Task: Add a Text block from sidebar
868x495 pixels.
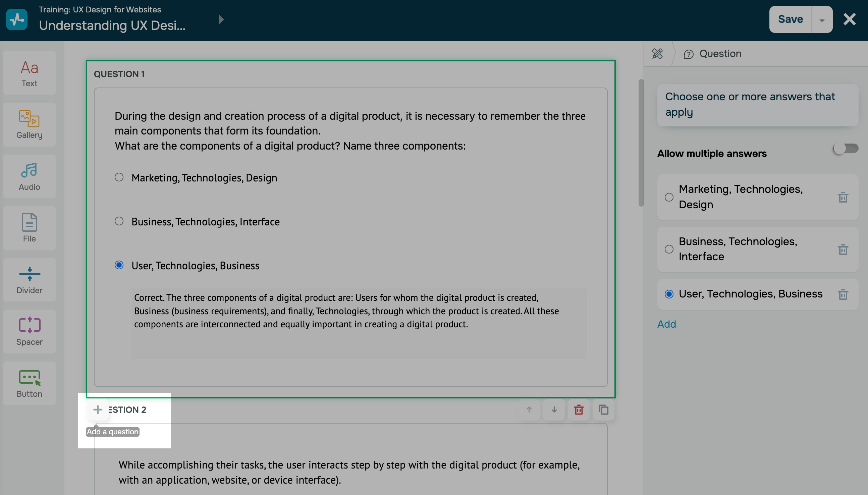Action: tap(30, 73)
